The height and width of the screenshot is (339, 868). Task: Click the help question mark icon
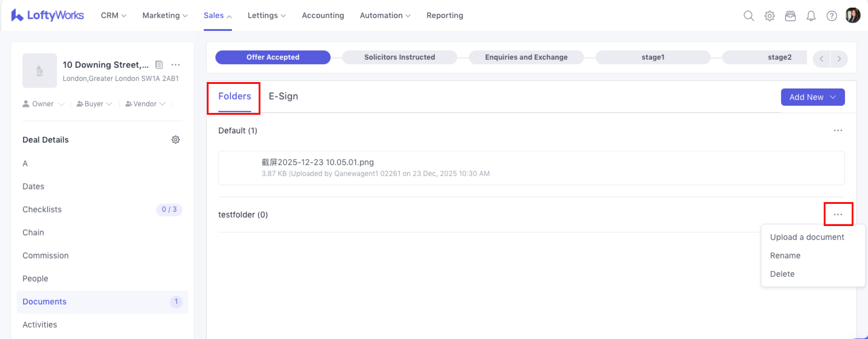[831, 16]
